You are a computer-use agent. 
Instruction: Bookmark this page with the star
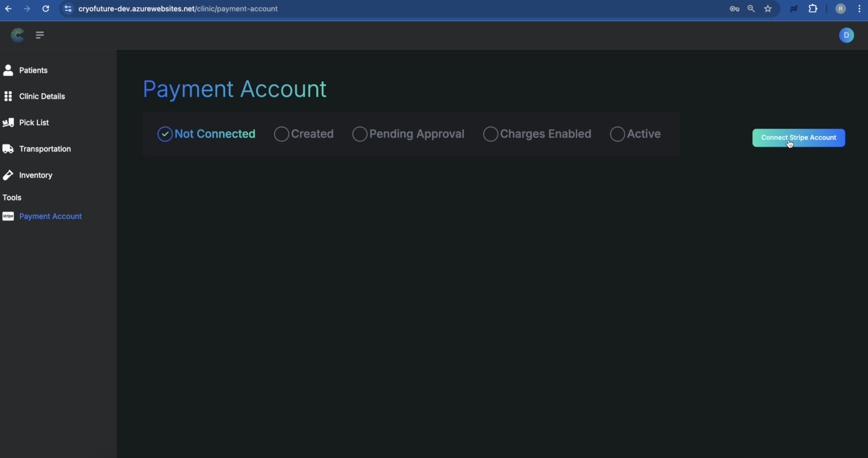(768, 9)
